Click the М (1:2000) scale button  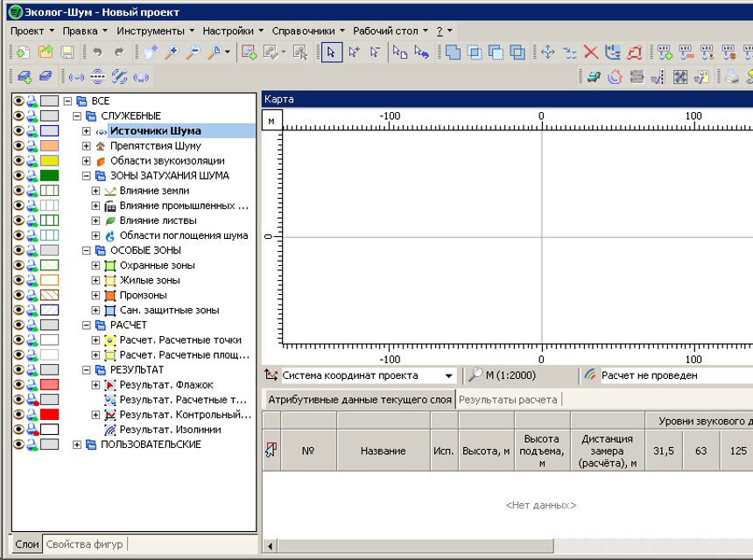[x=503, y=375]
